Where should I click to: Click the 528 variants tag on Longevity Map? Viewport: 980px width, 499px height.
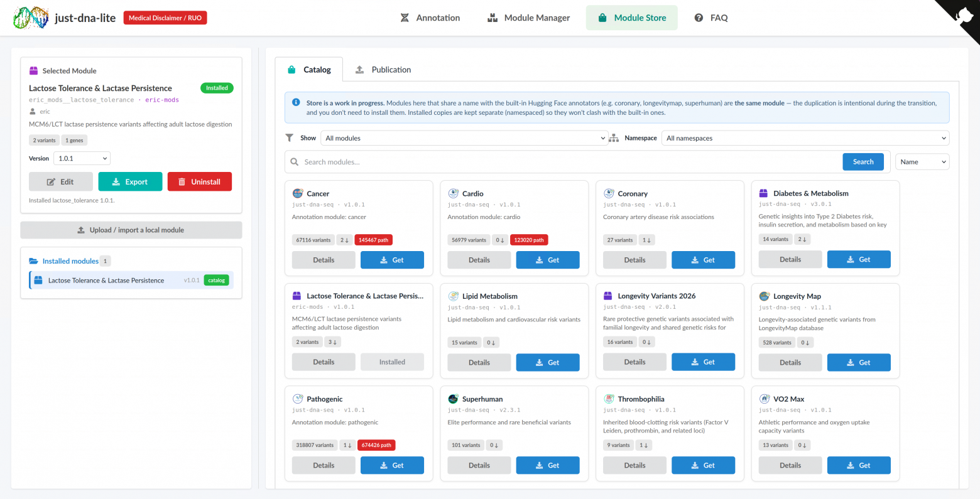tap(777, 343)
